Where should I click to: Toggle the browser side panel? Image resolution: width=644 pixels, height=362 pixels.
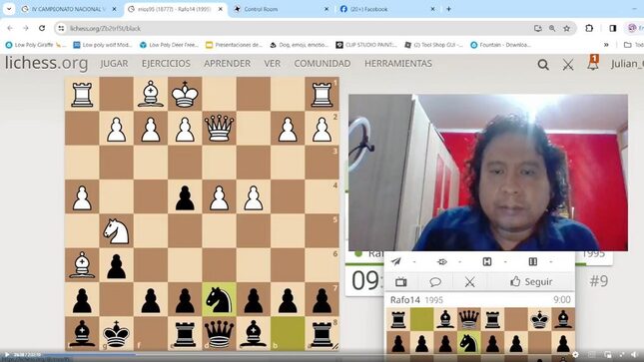click(613, 28)
